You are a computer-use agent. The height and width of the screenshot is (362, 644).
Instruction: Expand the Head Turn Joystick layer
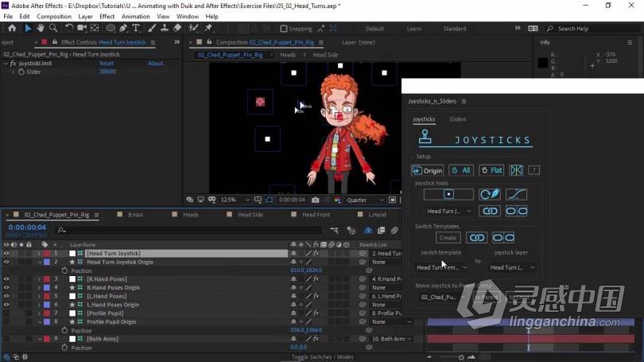[x=40, y=254]
